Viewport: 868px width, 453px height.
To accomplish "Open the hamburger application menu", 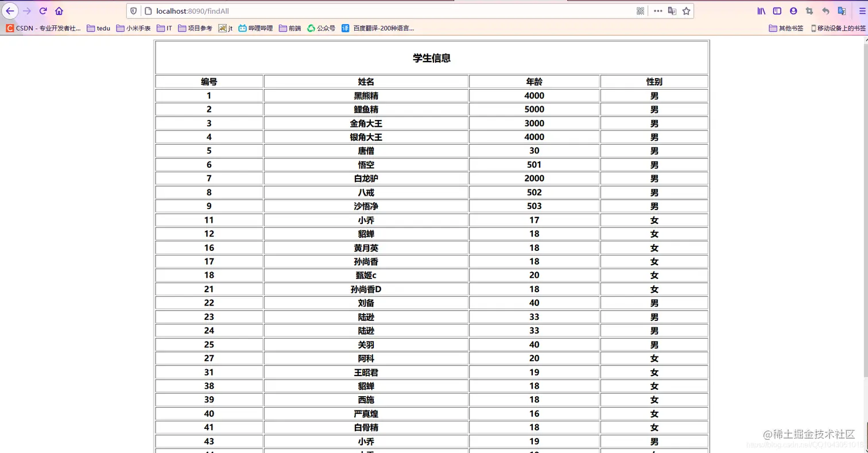I will (861, 11).
